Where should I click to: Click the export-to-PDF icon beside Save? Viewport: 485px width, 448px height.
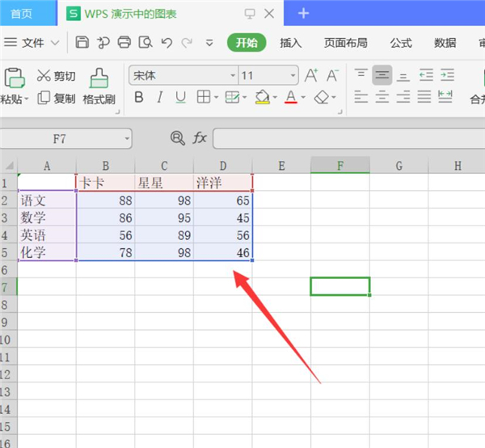pos(103,42)
